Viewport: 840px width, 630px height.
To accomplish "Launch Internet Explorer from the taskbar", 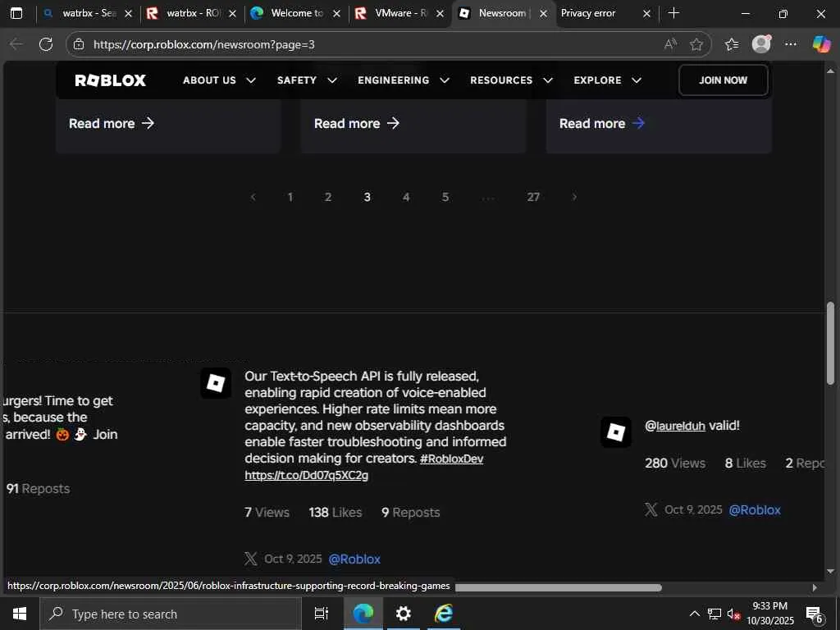I will pos(444,614).
